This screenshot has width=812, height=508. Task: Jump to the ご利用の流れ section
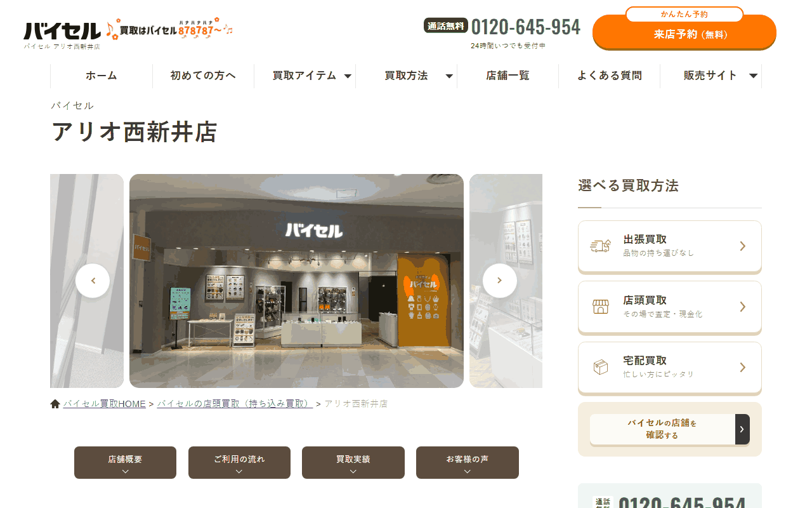239,462
